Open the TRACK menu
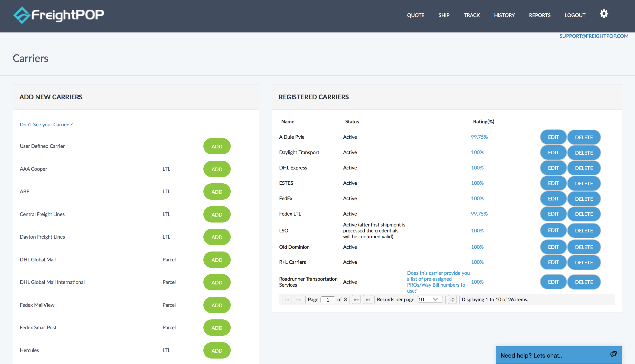This screenshot has height=364, width=635. pyautogui.click(x=472, y=15)
